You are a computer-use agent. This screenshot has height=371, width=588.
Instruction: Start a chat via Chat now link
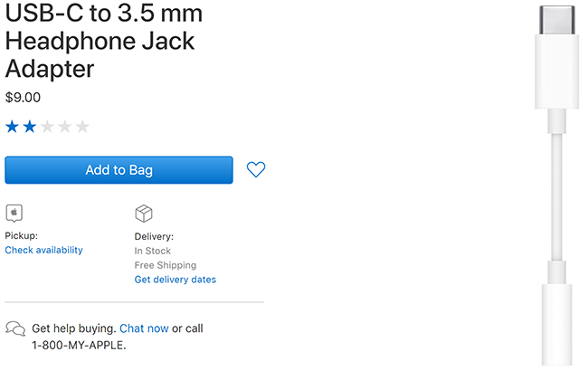[144, 328]
